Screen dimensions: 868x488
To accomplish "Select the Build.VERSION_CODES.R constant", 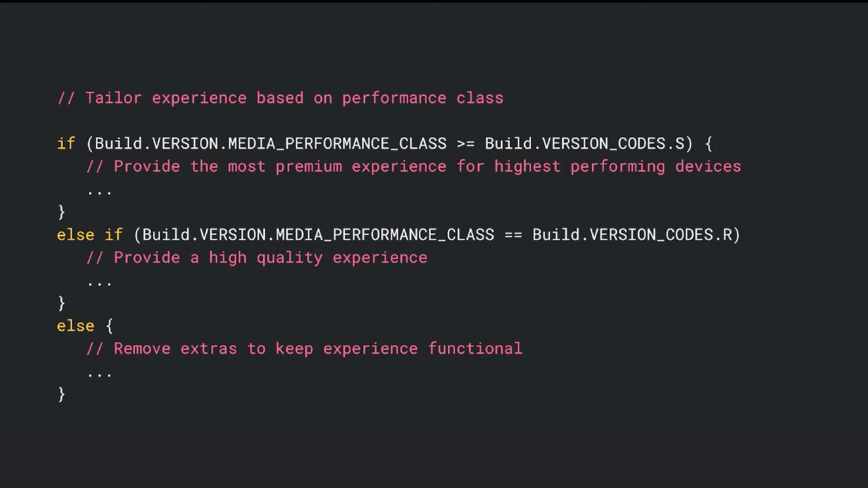I will (632, 235).
